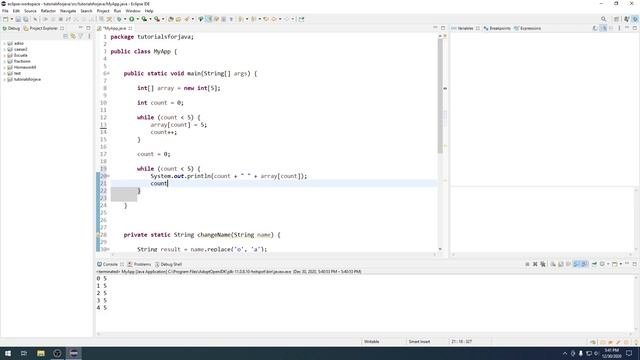This screenshot has height=360, width=640.
Task: Open dropdown arrow next to Run button
Action: [138, 19]
